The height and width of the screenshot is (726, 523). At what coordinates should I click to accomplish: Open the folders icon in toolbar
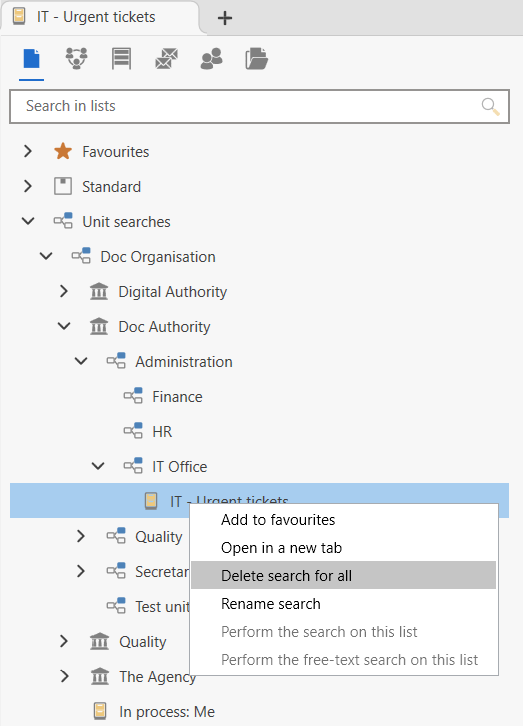tap(256, 59)
